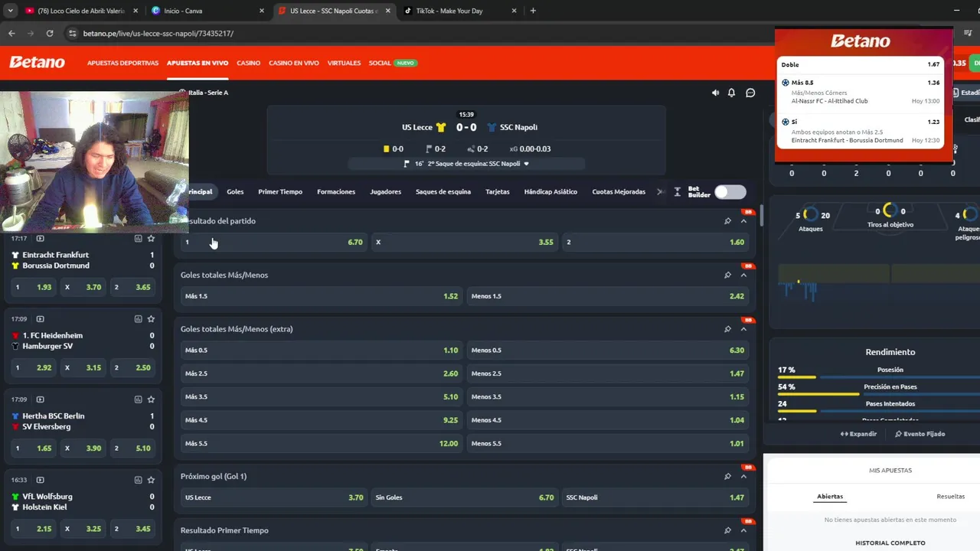The height and width of the screenshot is (551, 980).
Task: Favorite the 1. FC Heidenheim match star
Action: pyautogui.click(x=151, y=319)
